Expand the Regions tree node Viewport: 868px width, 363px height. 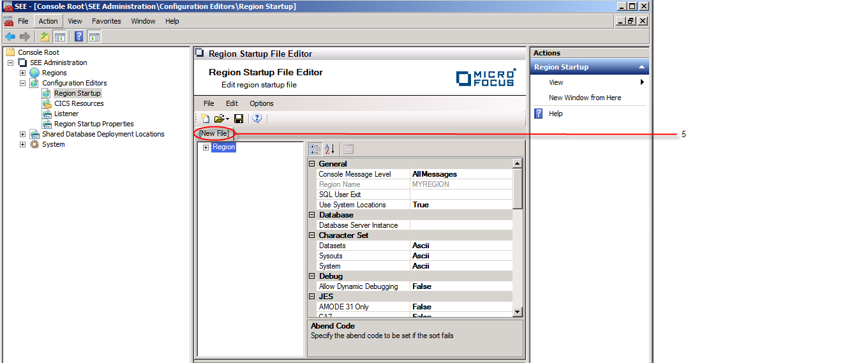tap(22, 73)
